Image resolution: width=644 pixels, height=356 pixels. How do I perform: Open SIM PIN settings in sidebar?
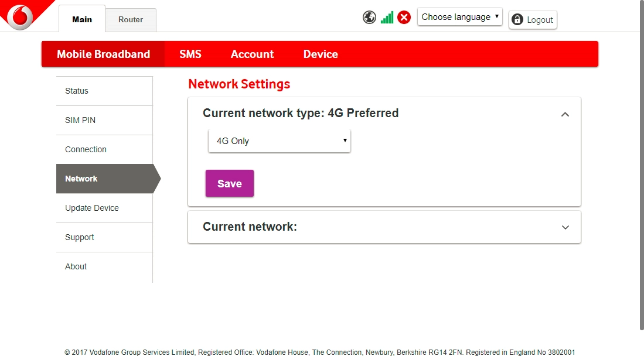(x=80, y=120)
